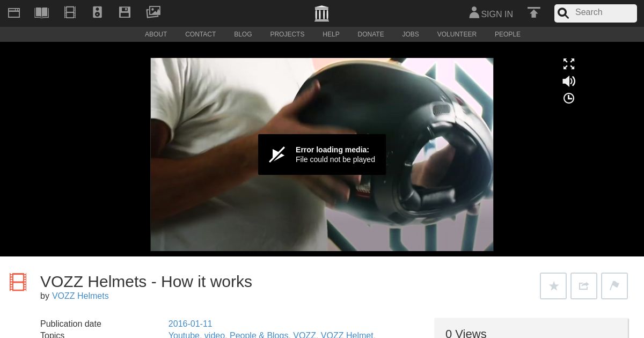Open the VOLUNTEER menu item
This screenshot has height=338, width=644.
coord(457,34)
